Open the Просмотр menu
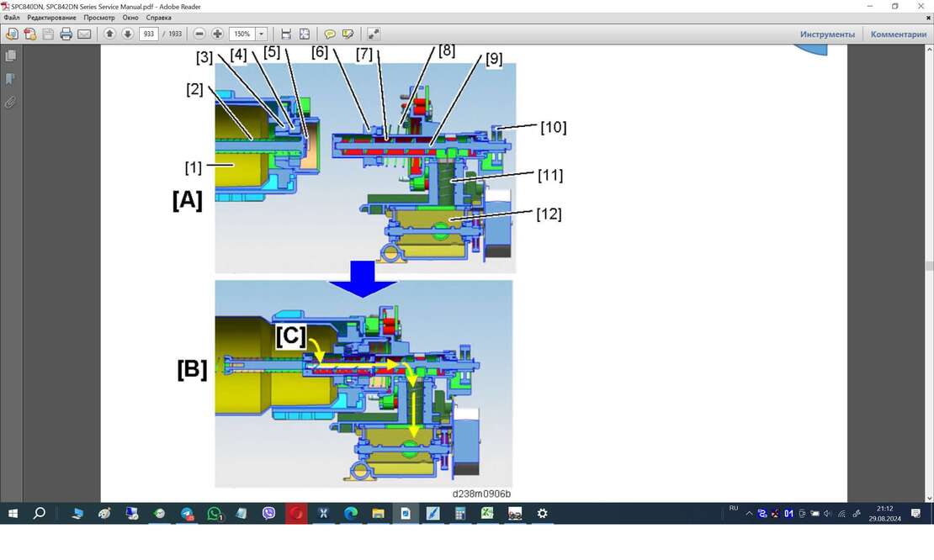 (x=99, y=18)
